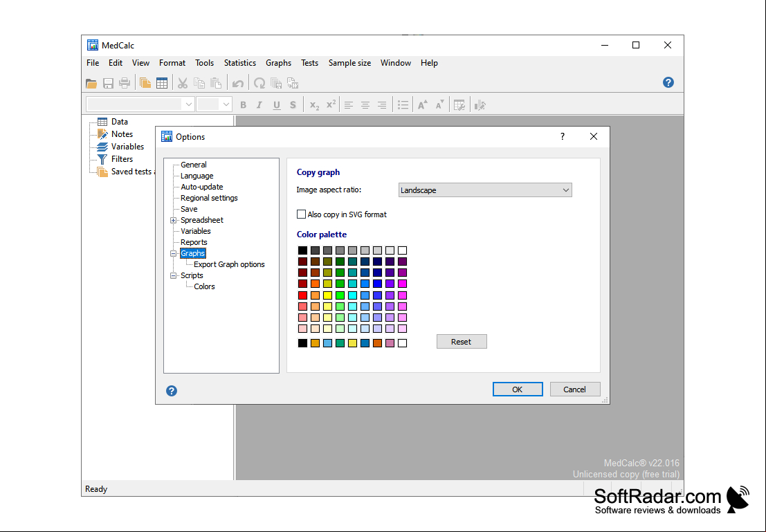Open the Graphs menu
The image size is (766, 532).
[x=278, y=63]
